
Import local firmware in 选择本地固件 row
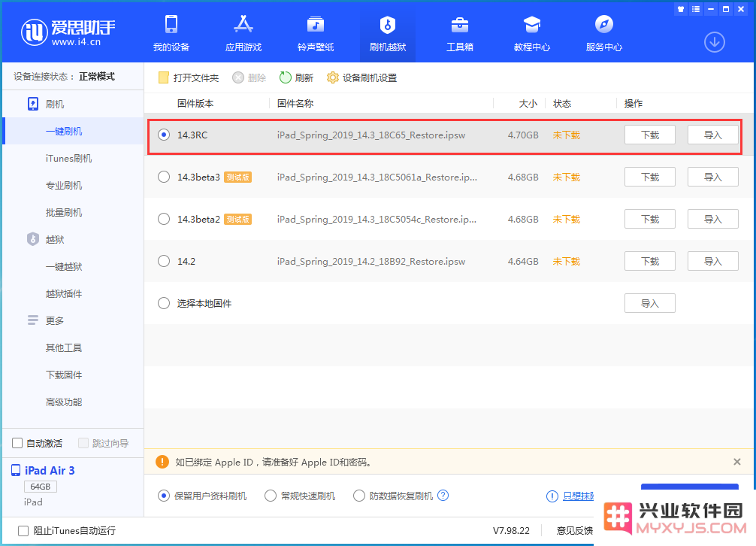649,303
